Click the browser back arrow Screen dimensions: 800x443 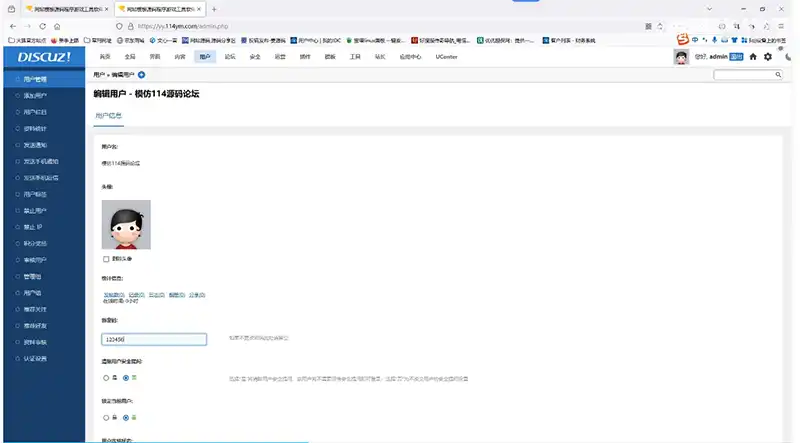coord(13,25)
